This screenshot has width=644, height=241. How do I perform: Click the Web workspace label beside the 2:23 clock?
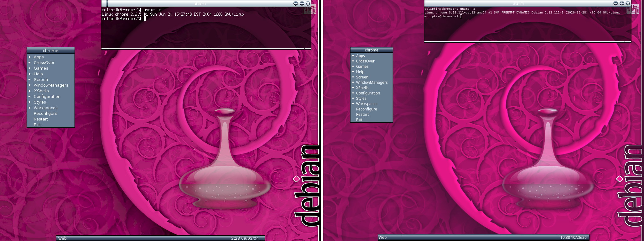(x=62, y=238)
